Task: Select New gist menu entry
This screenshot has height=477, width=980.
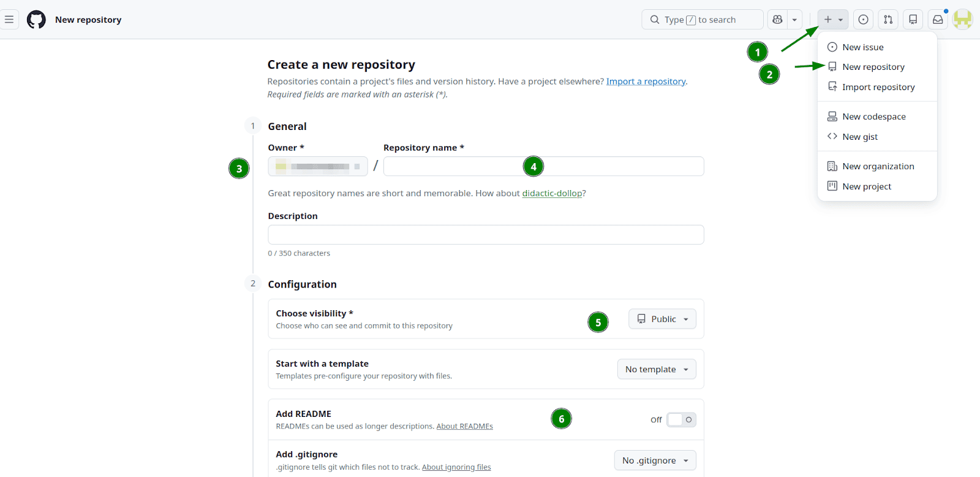Action: tap(877, 137)
